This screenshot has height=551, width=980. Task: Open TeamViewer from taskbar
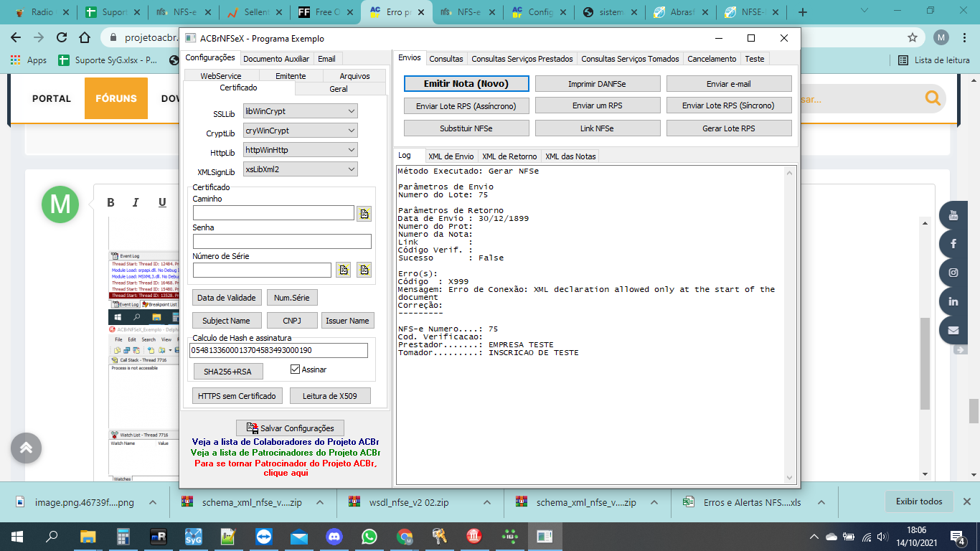point(263,536)
